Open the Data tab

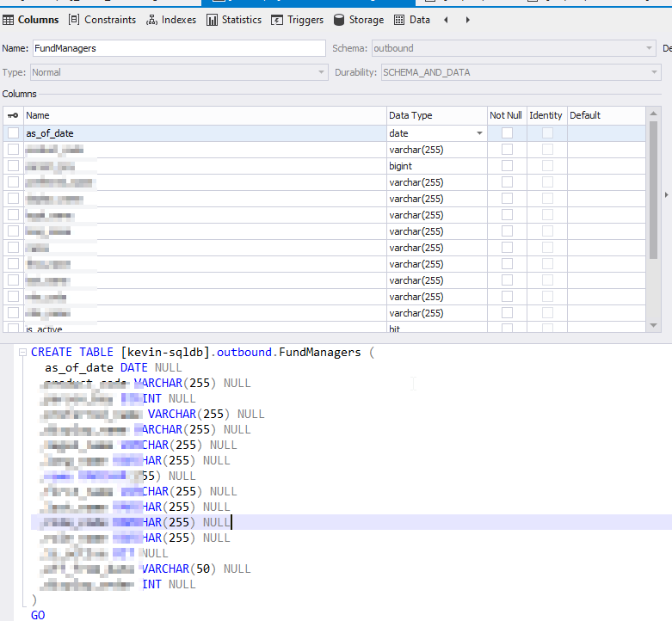click(x=412, y=20)
